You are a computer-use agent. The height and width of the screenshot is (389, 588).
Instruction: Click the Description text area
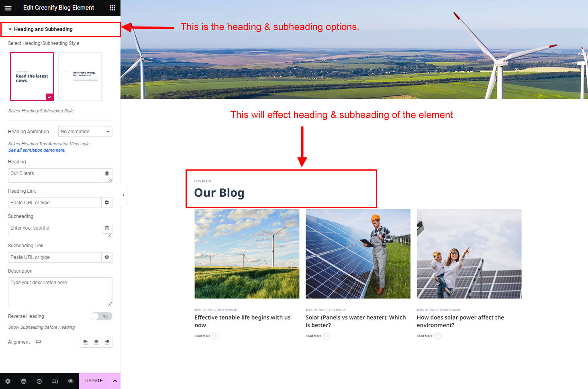(60, 292)
